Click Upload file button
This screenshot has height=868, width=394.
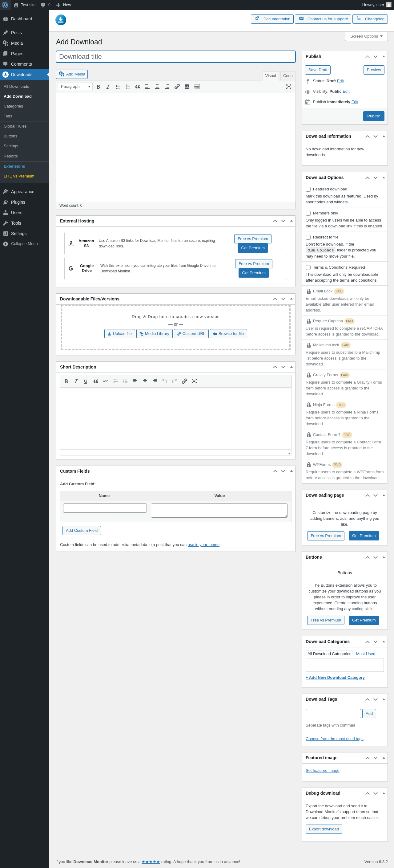(x=119, y=334)
